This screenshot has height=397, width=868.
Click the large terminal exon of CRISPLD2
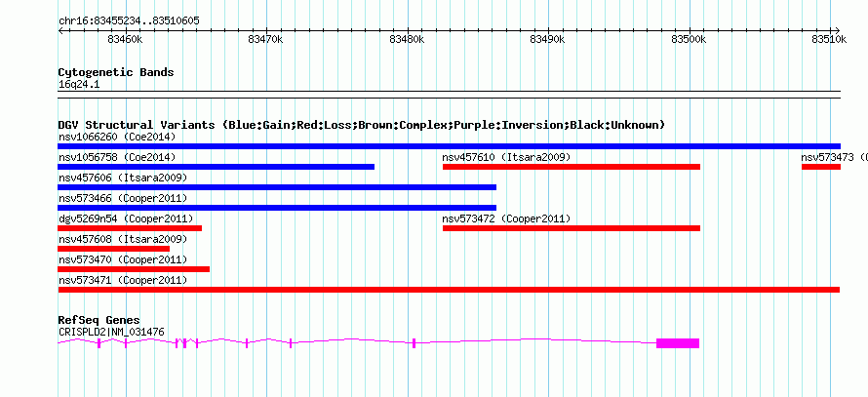(x=678, y=343)
